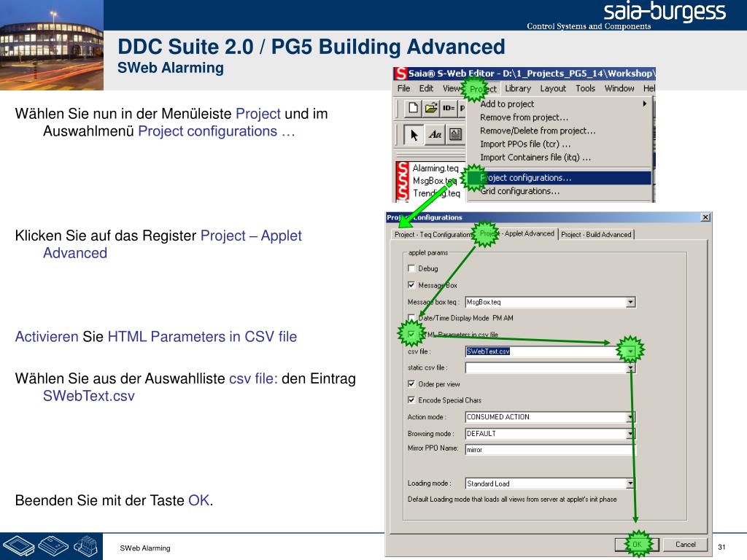Click the Open folder icon in toolbar
The width and height of the screenshot is (747, 560).
point(431,108)
